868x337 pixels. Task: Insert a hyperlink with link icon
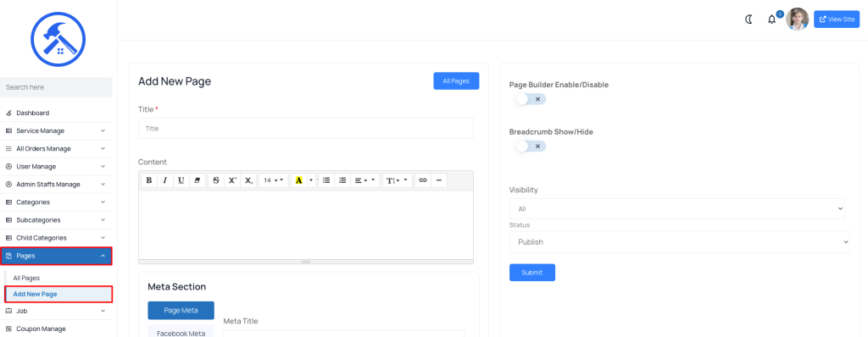pos(423,180)
